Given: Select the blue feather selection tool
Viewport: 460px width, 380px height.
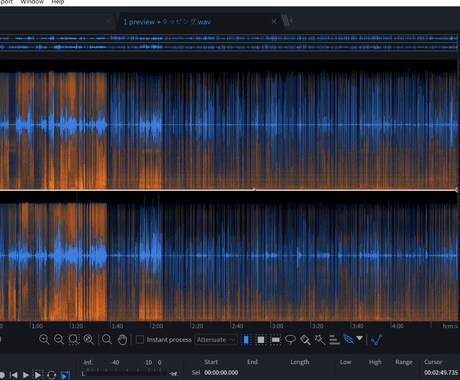Looking at the screenshot, I should point(348,340).
